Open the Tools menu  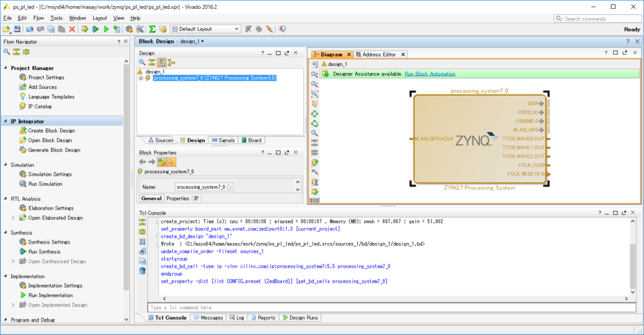point(56,18)
